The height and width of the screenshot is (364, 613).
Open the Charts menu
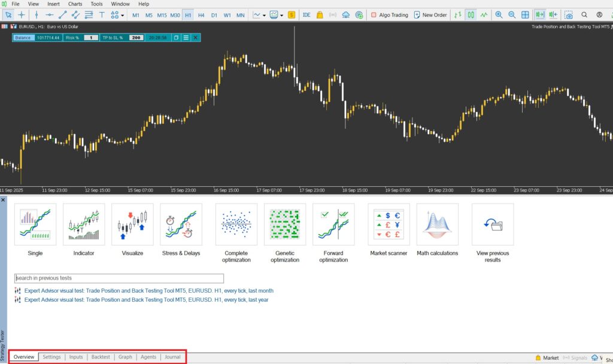tap(75, 4)
